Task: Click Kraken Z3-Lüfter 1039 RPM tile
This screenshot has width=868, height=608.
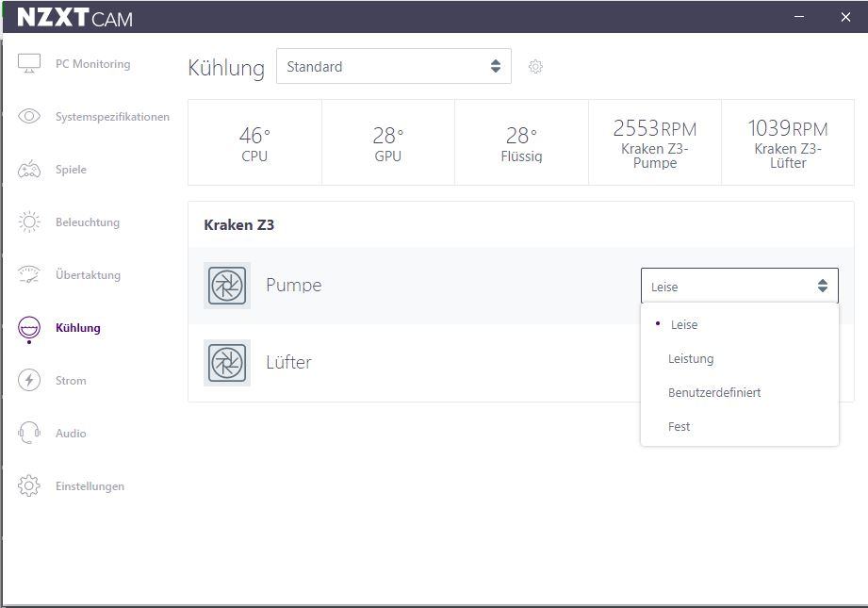Action: coord(788,142)
